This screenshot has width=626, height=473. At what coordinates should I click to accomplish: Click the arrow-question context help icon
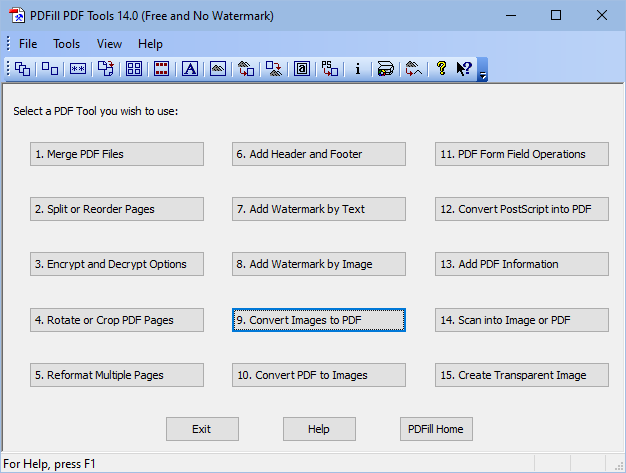pos(464,69)
